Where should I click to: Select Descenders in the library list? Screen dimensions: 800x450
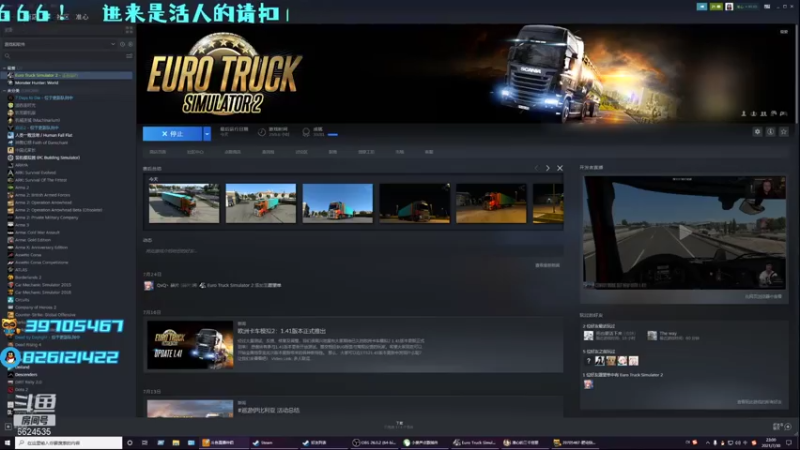tap(66, 374)
